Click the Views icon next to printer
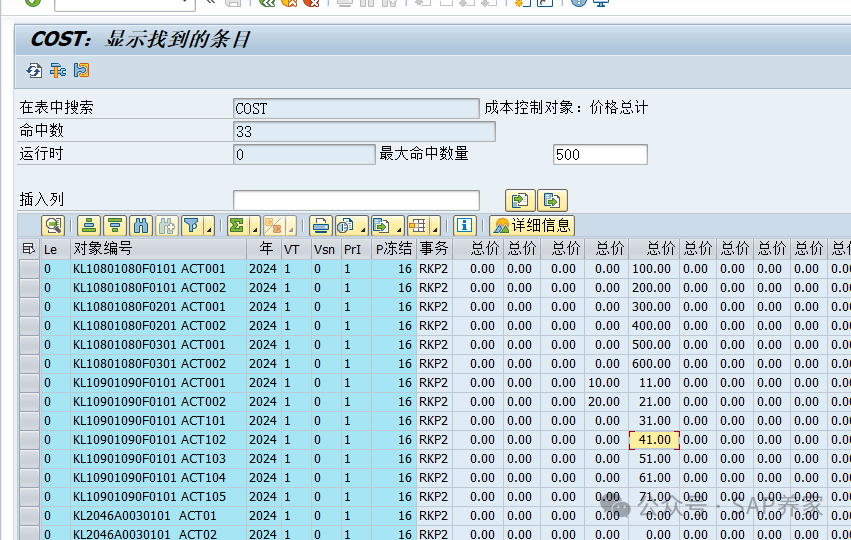The height and width of the screenshot is (540, 851). pyautogui.click(x=346, y=226)
